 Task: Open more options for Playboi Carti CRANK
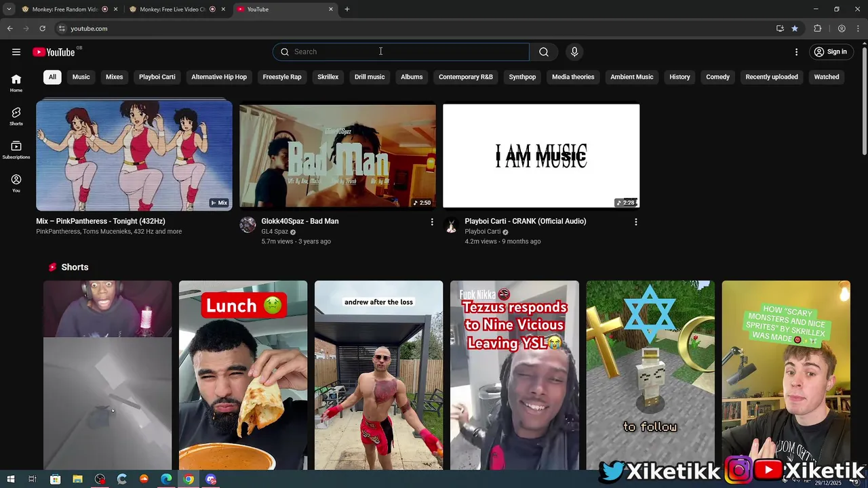click(x=635, y=222)
